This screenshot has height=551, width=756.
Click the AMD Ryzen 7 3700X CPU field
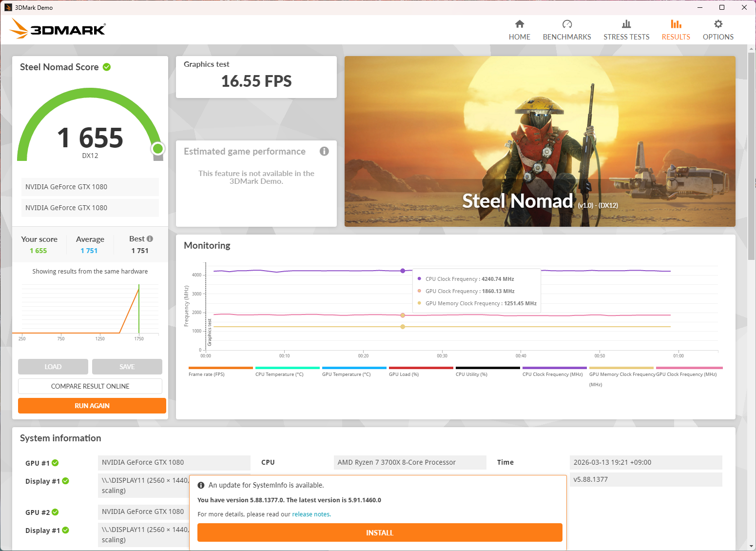click(x=410, y=462)
